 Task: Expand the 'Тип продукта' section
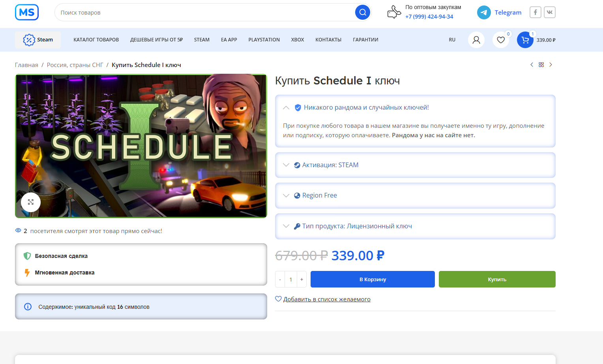point(286,226)
